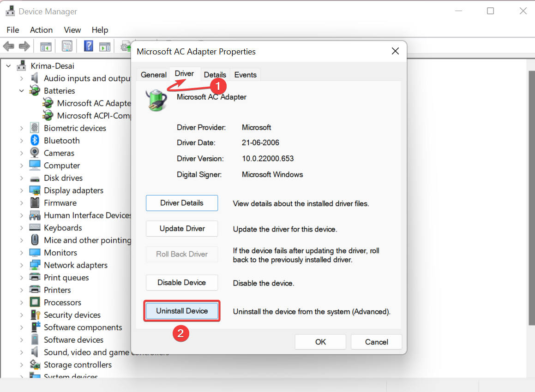Screen dimensions: 535x392
Task: Click the Firmware chip icon
Action: coord(35,202)
